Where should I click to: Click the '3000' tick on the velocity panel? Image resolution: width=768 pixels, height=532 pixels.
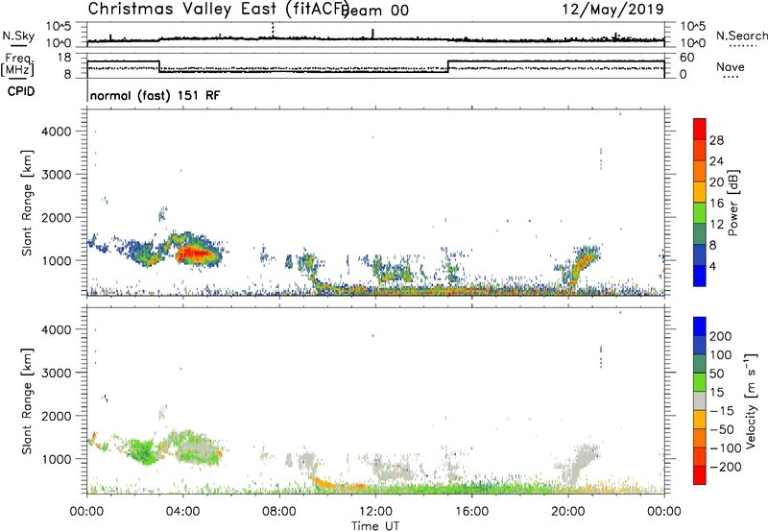(x=57, y=373)
